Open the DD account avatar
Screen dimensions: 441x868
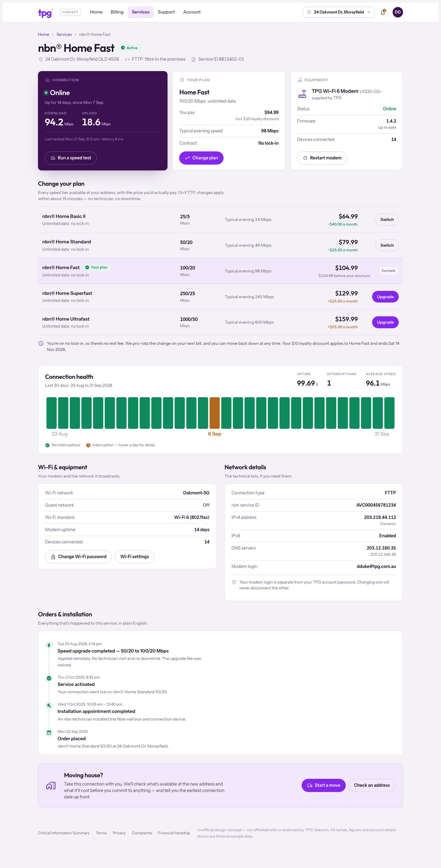pyautogui.click(x=398, y=12)
